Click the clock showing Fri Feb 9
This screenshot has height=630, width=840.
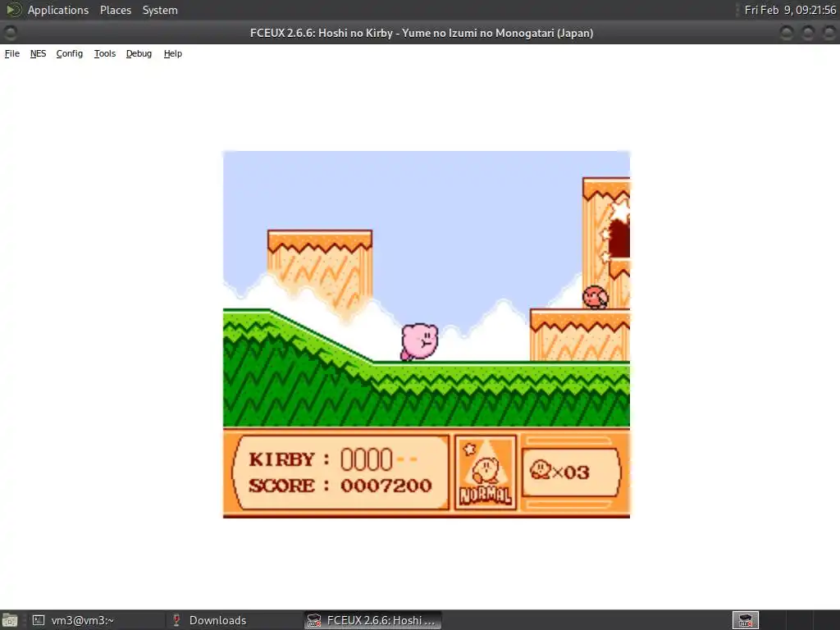click(790, 10)
